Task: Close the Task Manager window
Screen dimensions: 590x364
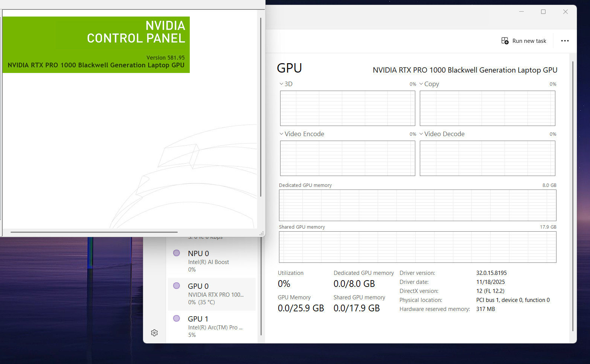Action: 565,12
